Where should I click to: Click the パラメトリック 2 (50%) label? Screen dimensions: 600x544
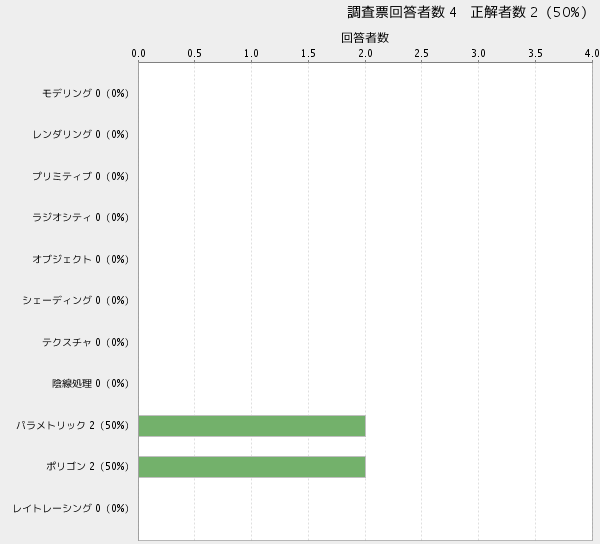(x=72, y=425)
